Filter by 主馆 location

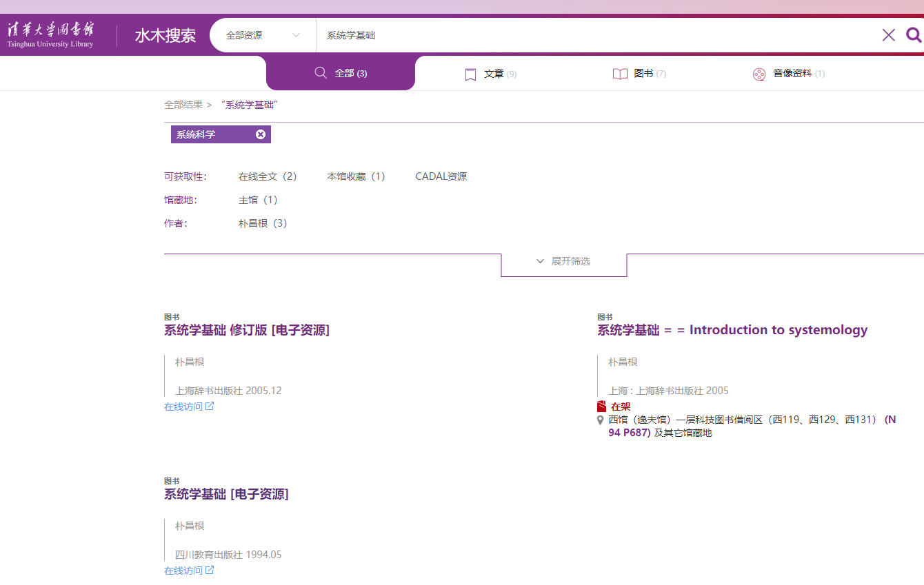click(x=258, y=200)
